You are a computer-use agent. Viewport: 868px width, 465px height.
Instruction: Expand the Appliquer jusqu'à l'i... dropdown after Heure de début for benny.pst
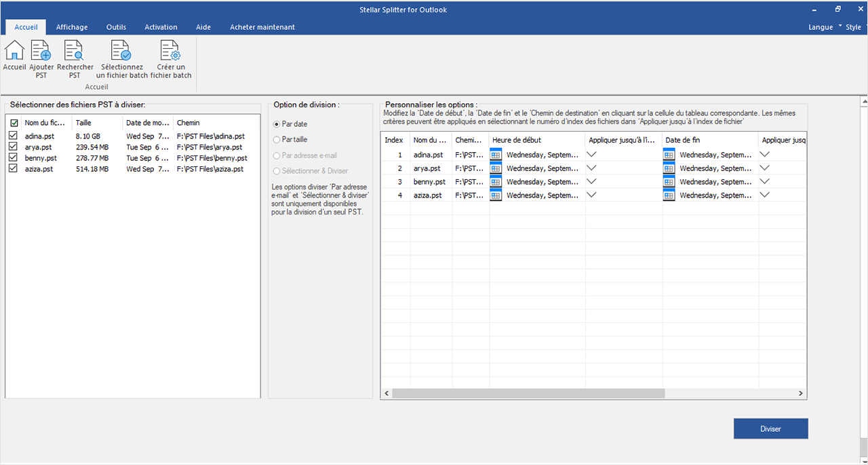pyautogui.click(x=591, y=181)
